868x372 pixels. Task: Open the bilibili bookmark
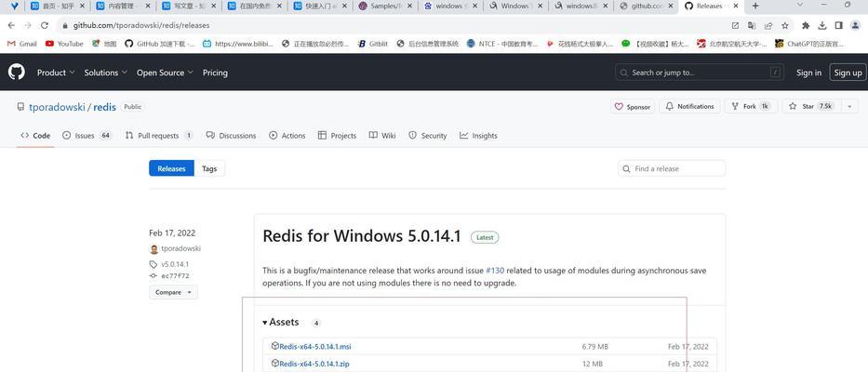[x=238, y=44]
